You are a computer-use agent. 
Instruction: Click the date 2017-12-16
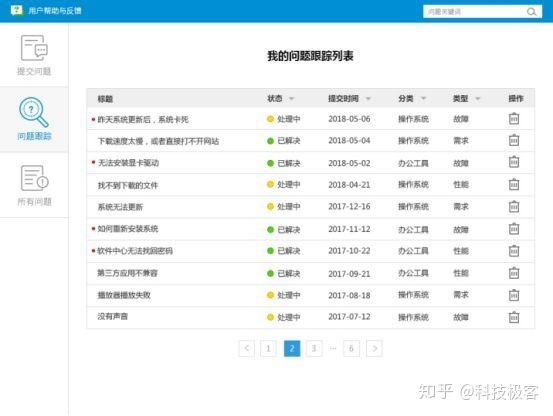tap(349, 207)
